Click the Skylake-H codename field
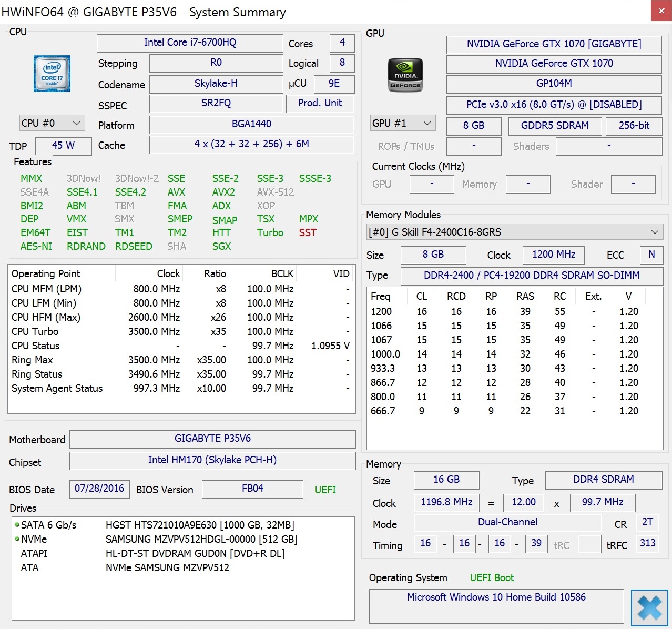 pos(216,83)
